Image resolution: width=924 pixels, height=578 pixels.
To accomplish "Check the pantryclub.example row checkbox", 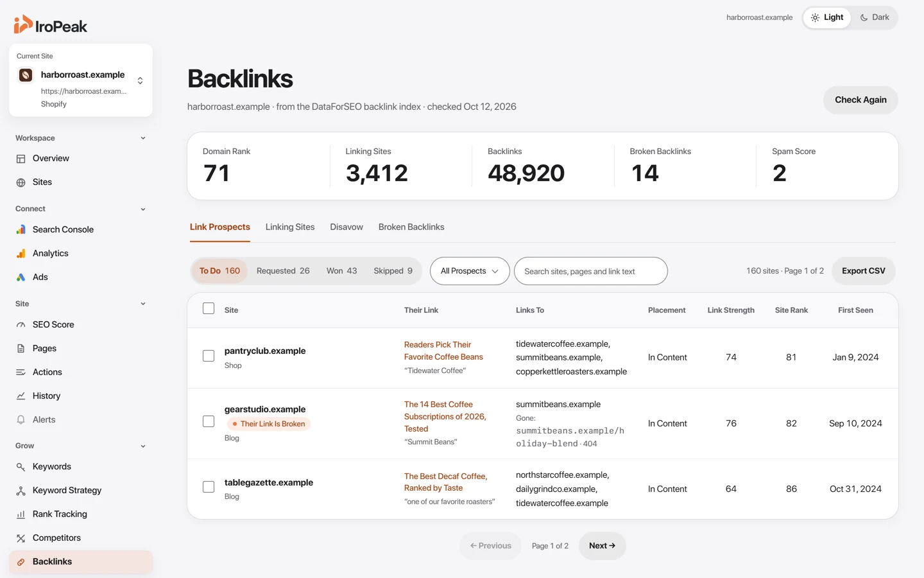I will point(209,356).
